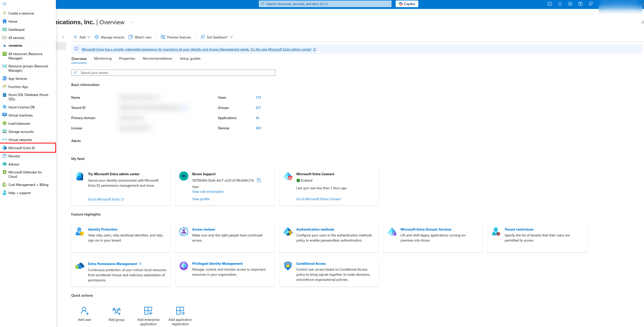Click the help question mark icon

click(580, 4)
